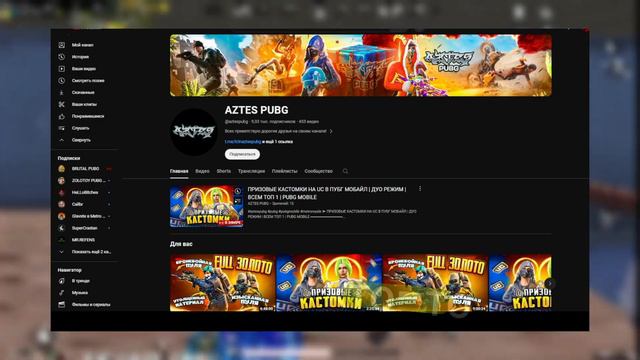
Task: Open the featured Призовые кастомки thumbnail
Action: [207, 207]
